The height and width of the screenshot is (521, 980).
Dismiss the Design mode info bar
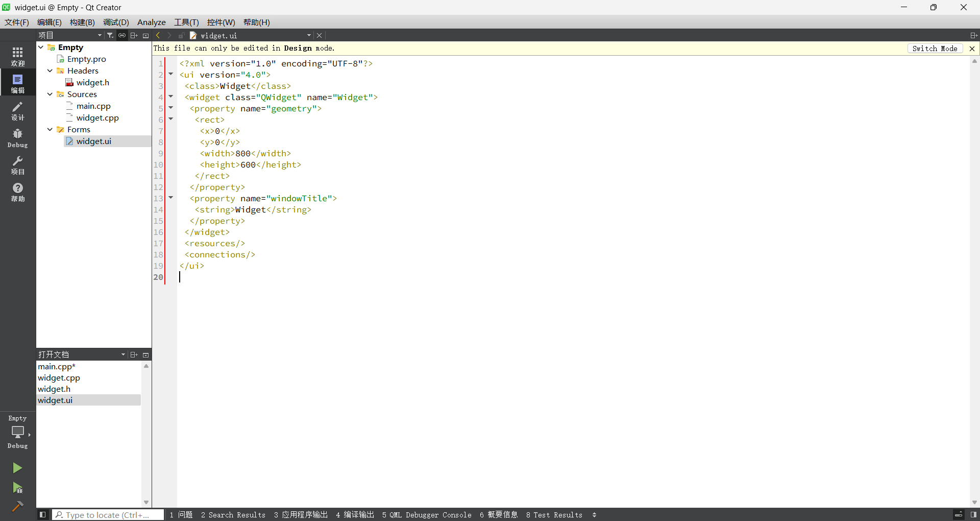point(972,49)
